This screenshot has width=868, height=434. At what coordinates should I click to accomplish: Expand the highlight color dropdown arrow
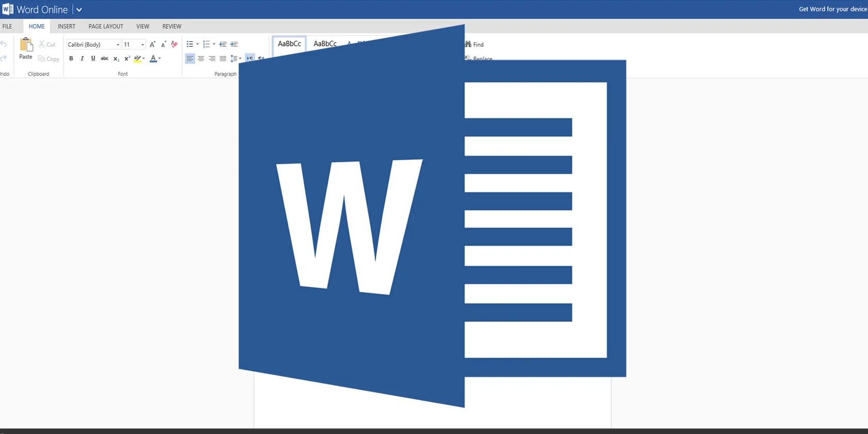144,59
